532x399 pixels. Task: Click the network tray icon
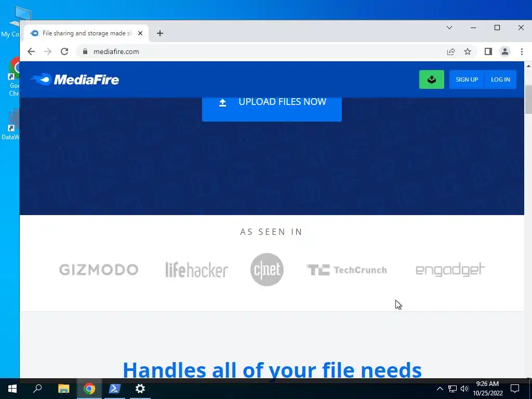click(453, 389)
